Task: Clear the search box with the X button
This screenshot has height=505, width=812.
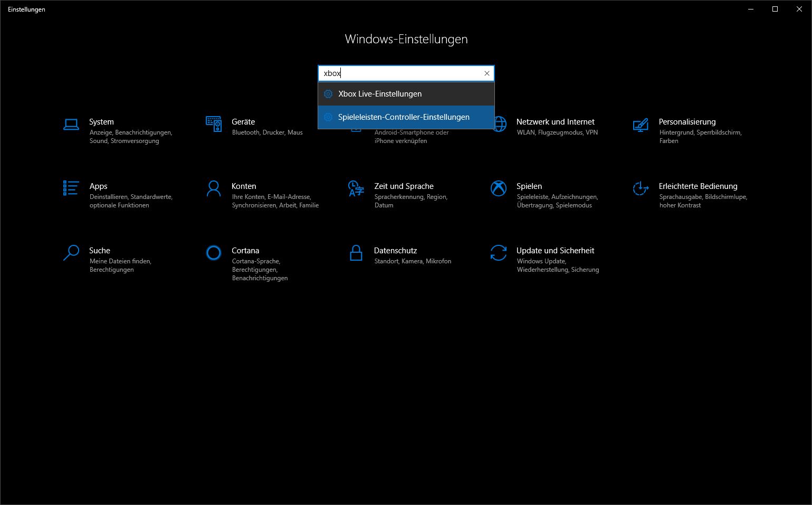Action: tap(487, 73)
